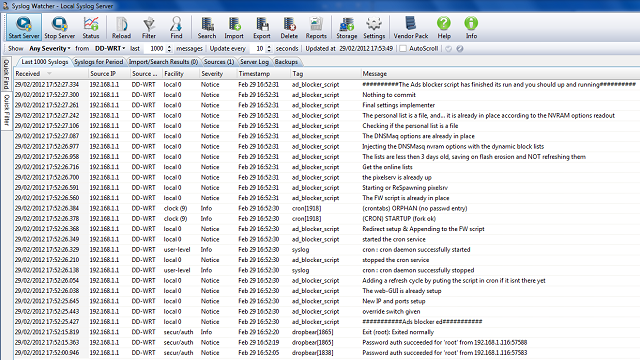
Task: Open the Reports tool
Action: click(x=316, y=27)
